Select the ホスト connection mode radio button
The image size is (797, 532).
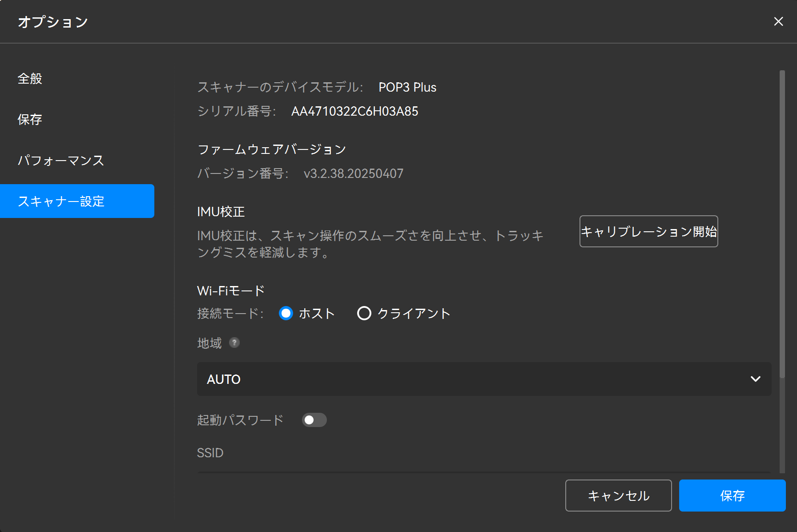(286, 314)
